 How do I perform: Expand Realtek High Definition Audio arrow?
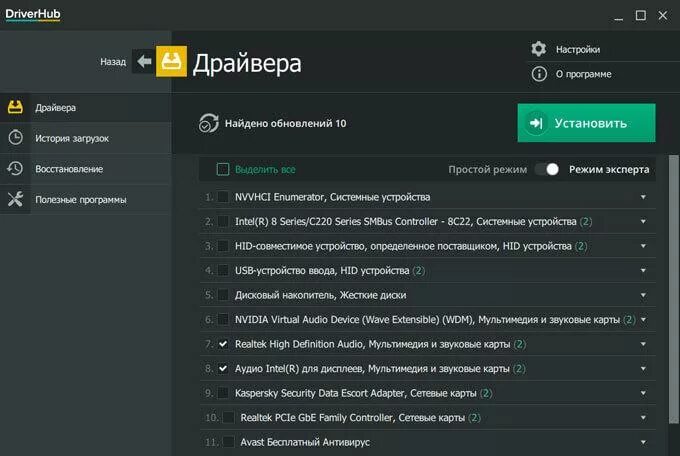[643, 344]
